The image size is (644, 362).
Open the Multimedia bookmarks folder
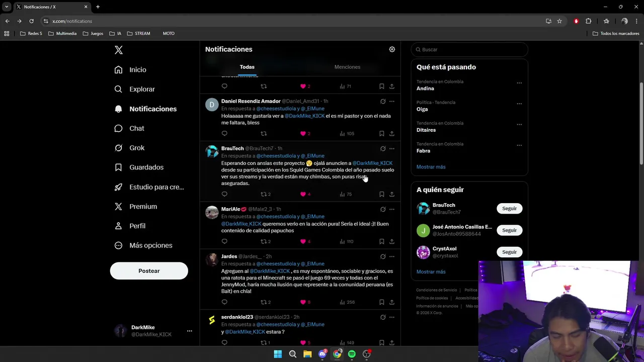[x=62, y=34]
